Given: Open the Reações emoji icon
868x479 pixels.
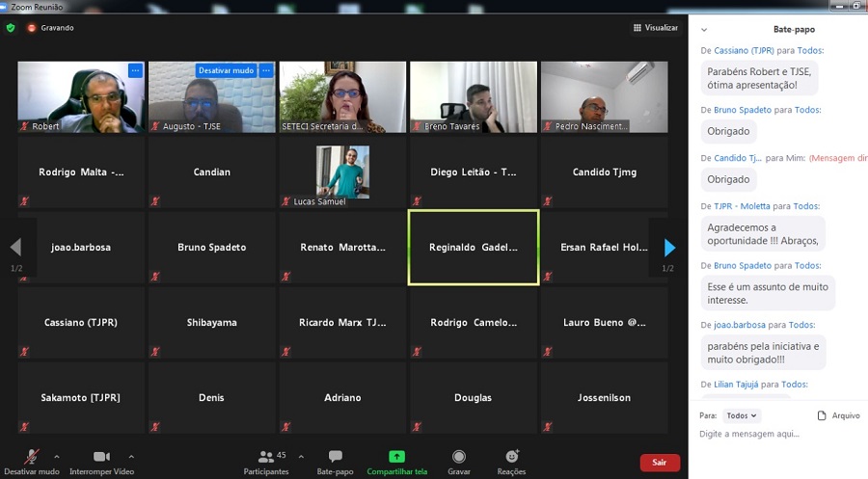Looking at the screenshot, I should click(511, 457).
